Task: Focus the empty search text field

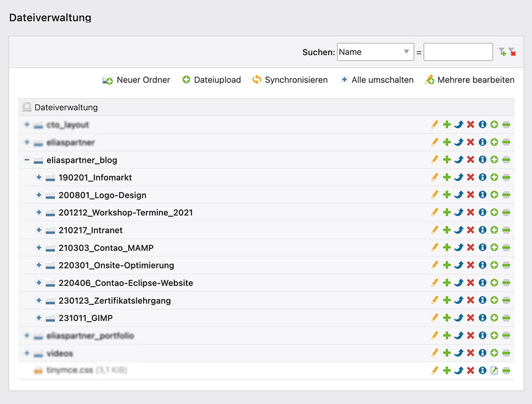Action: (458, 52)
